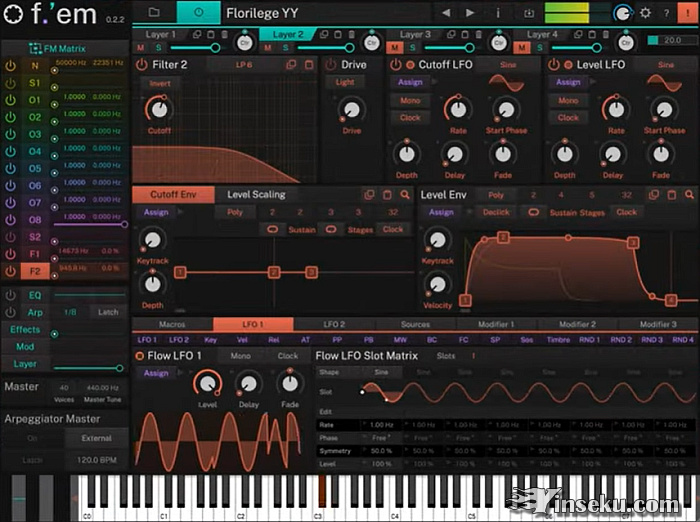
Task: Open the Cutoff LFO Sine waveform dropdown
Action: (x=508, y=65)
